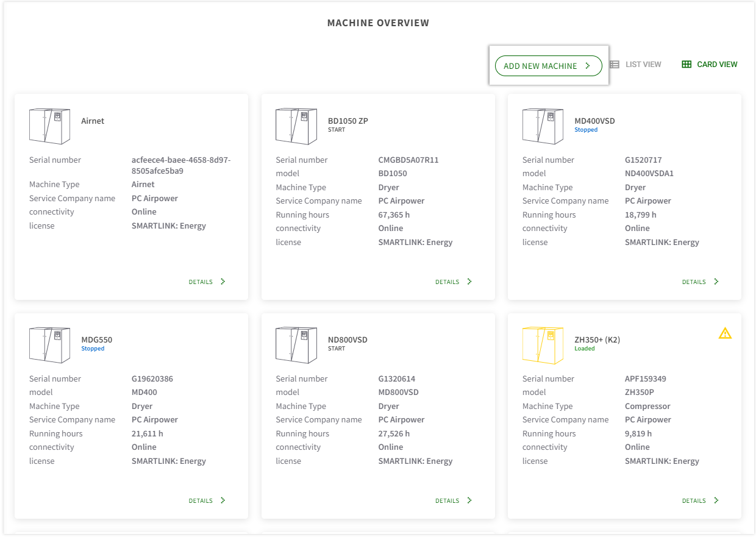
Task: Click the arrow inside Add New Machine button
Action: point(588,66)
